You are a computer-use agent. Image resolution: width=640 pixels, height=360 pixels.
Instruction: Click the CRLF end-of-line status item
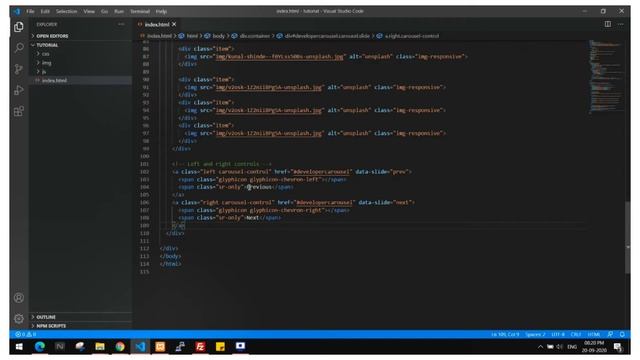click(x=576, y=334)
